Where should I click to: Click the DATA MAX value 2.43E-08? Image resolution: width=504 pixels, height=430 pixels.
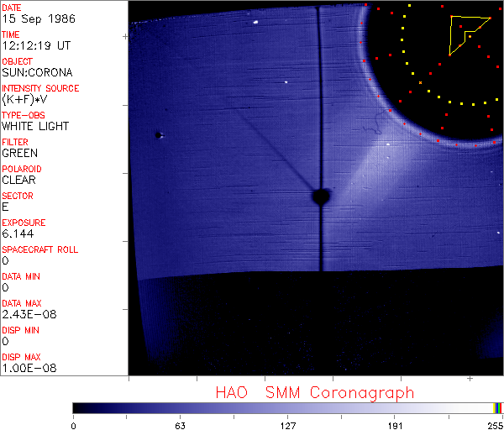coord(26,314)
